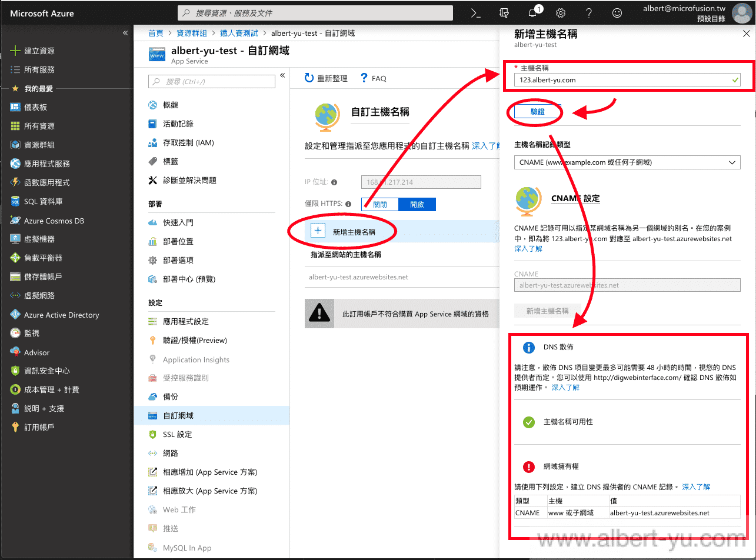Open Azure Active Directory in sidebar

61,315
